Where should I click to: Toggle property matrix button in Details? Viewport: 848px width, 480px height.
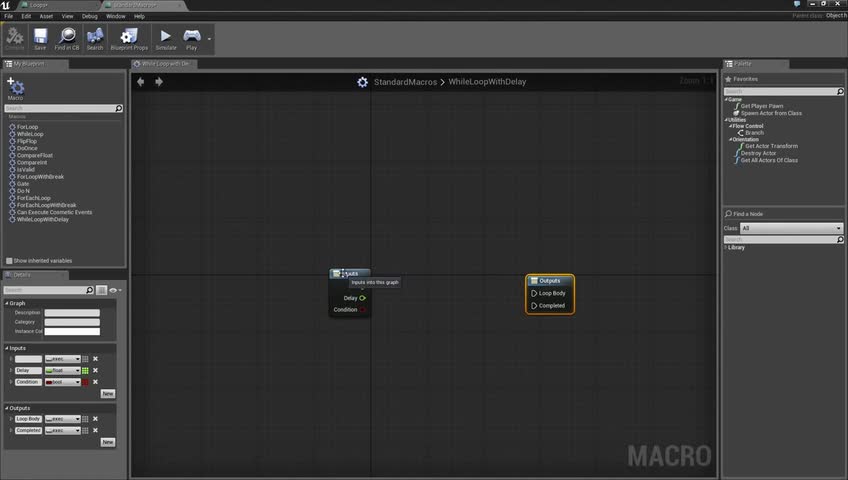coord(101,290)
